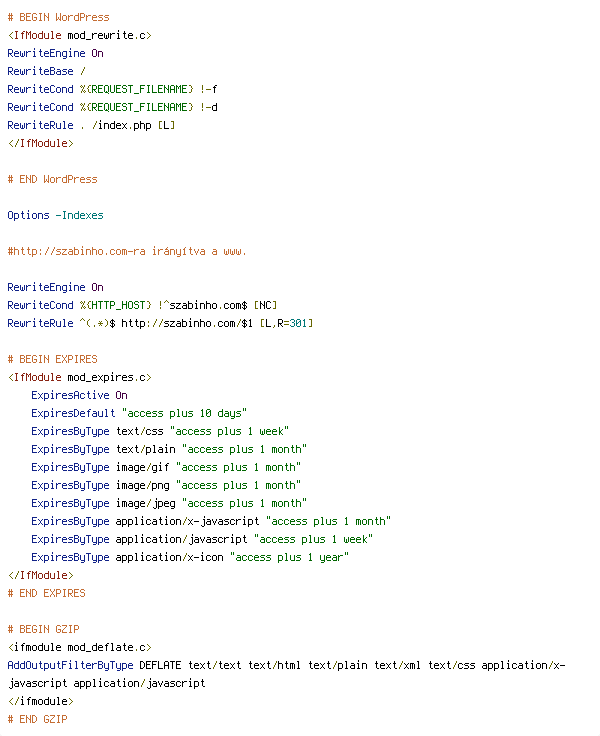600x736 pixels.
Task: Click ExpiresByType application/javascript '1 week' line
Action: (x=202, y=539)
